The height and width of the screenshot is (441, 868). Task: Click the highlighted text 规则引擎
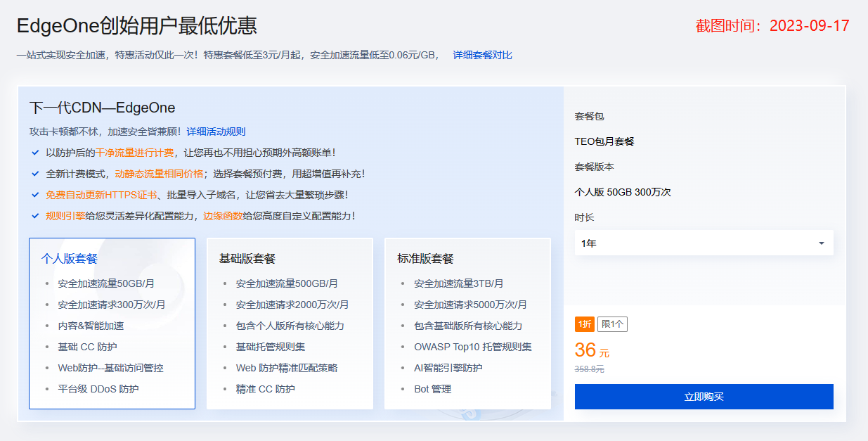tap(65, 216)
